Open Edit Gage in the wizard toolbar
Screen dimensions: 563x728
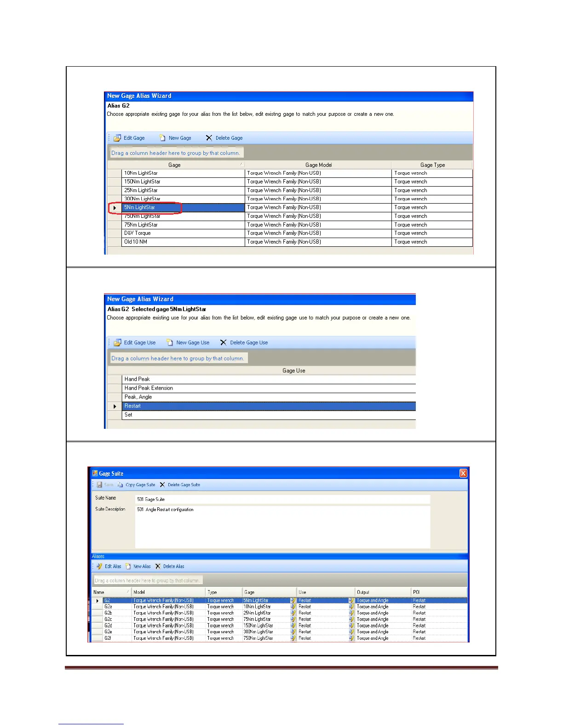click(x=129, y=138)
